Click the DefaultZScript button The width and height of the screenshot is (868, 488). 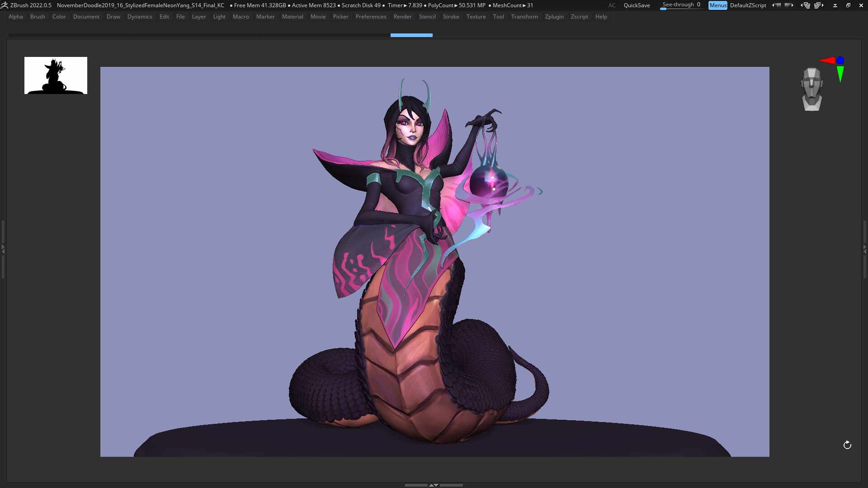tap(748, 5)
